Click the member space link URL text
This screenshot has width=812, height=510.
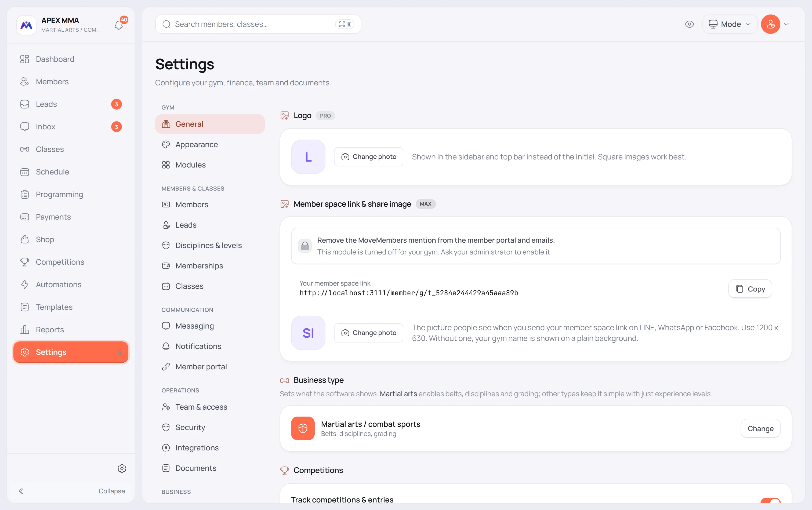pyautogui.click(x=409, y=293)
